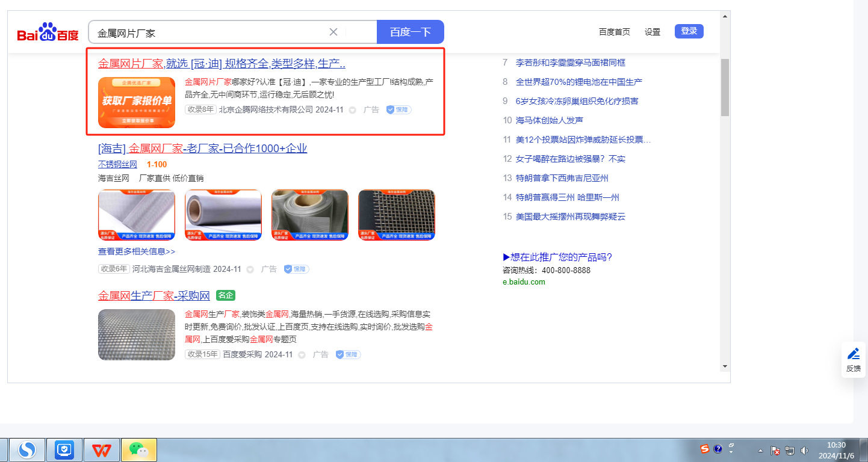Launch WPS Office from the taskbar
This screenshot has height=462, width=868.
[x=102, y=449]
